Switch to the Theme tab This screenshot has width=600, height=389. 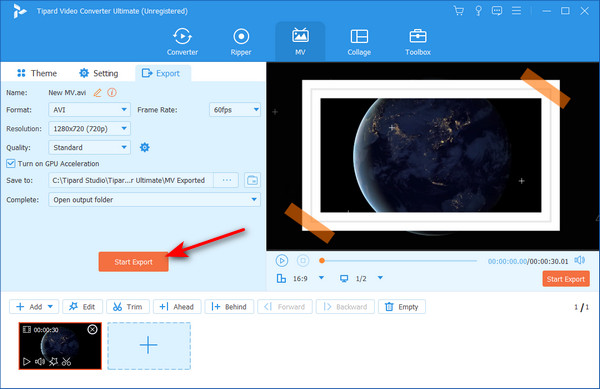click(37, 73)
